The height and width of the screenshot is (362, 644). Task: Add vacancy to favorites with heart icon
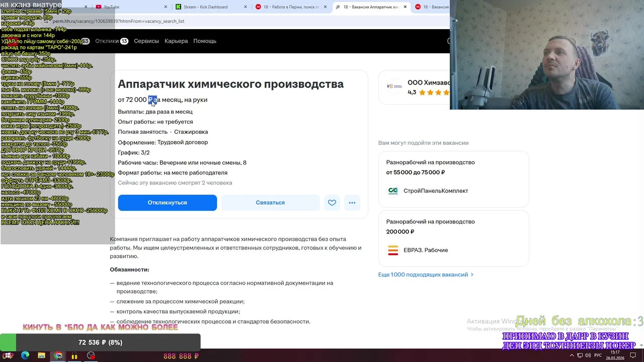(332, 203)
